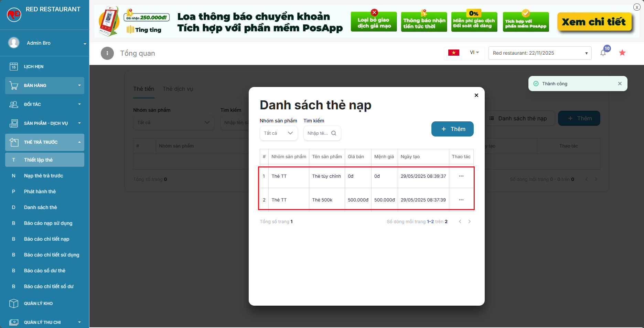Open actions menu for Thẻ 500k row

(x=461, y=200)
